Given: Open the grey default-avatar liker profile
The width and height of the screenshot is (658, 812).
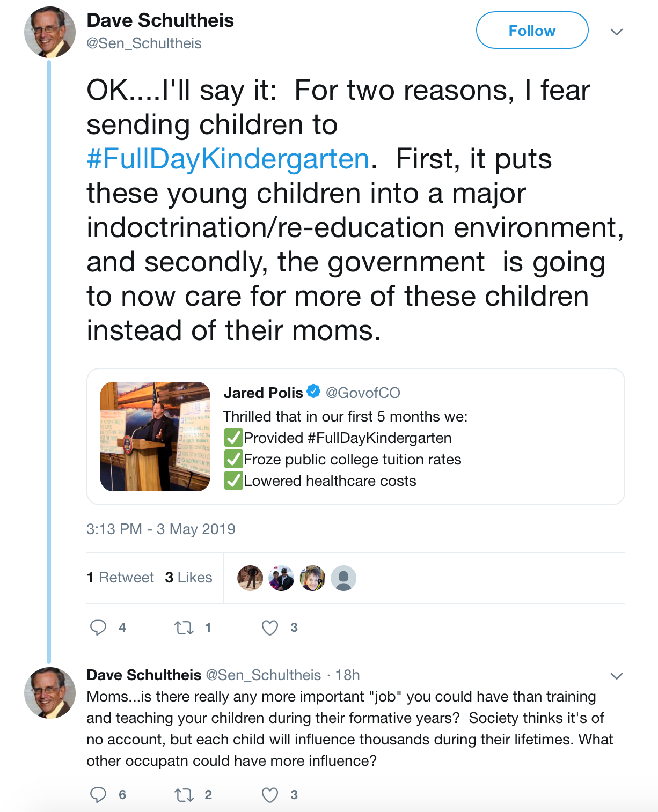Looking at the screenshot, I should pyautogui.click(x=343, y=578).
